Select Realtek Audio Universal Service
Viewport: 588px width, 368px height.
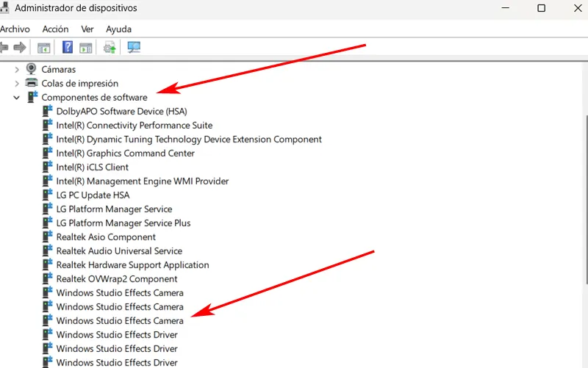tap(119, 251)
